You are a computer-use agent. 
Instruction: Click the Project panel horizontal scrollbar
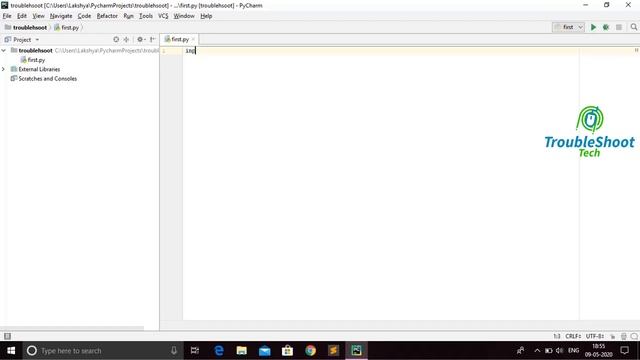pos(72,328)
